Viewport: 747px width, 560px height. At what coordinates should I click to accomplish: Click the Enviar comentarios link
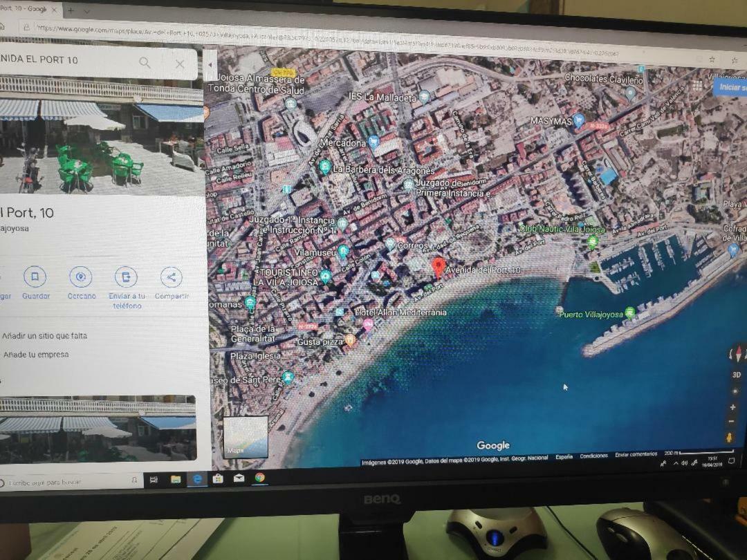636,454
